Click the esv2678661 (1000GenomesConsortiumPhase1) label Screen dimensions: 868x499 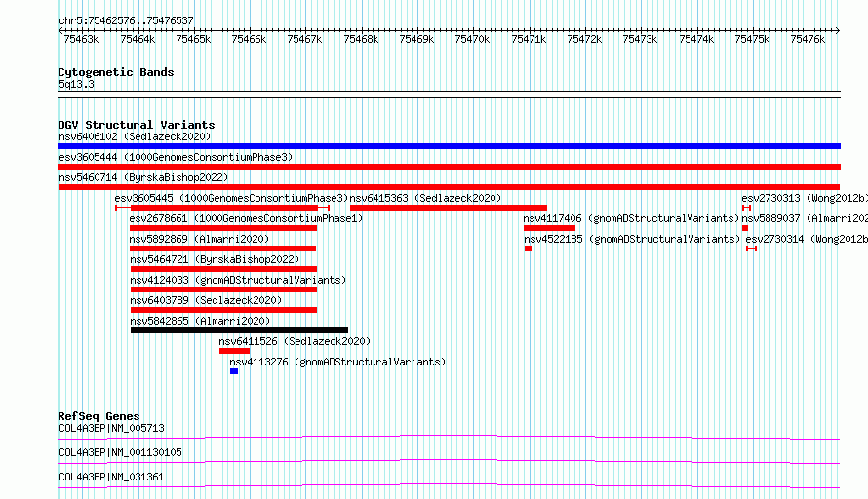click(246, 218)
